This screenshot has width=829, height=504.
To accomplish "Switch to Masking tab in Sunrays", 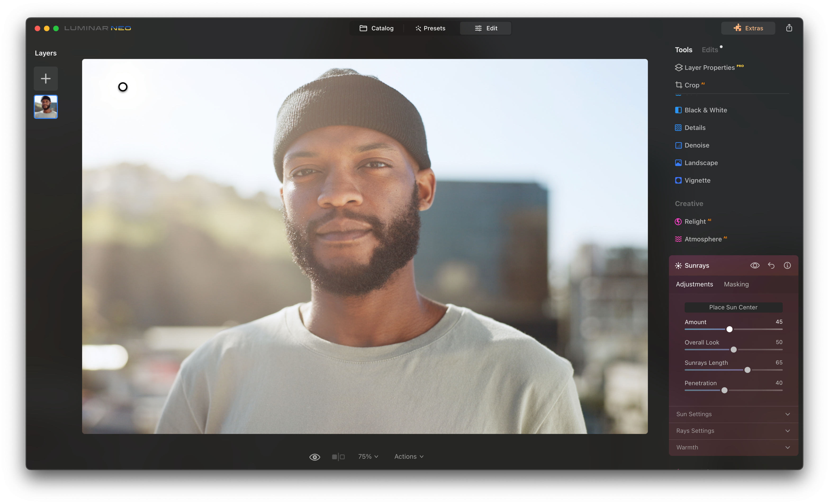I will tap(736, 284).
